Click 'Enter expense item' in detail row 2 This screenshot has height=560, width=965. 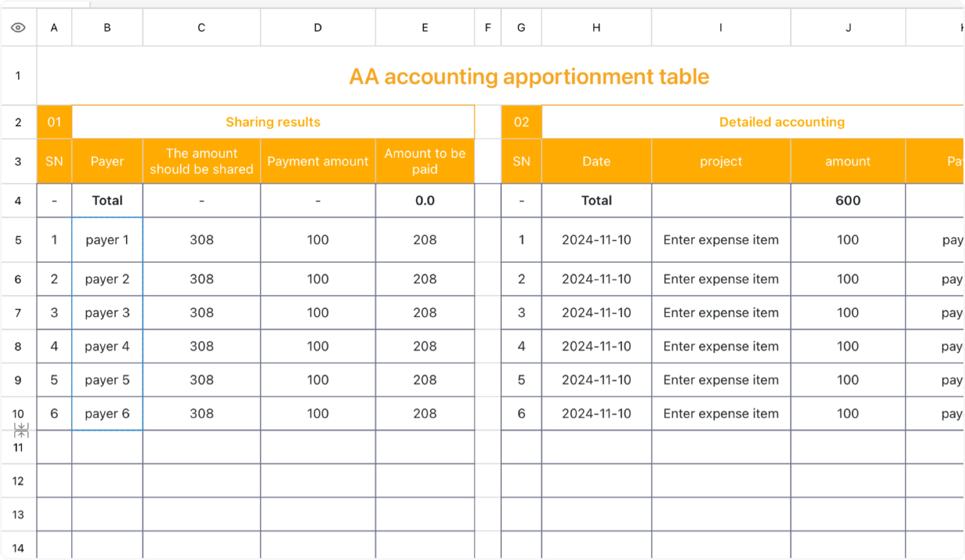coord(721,279)
